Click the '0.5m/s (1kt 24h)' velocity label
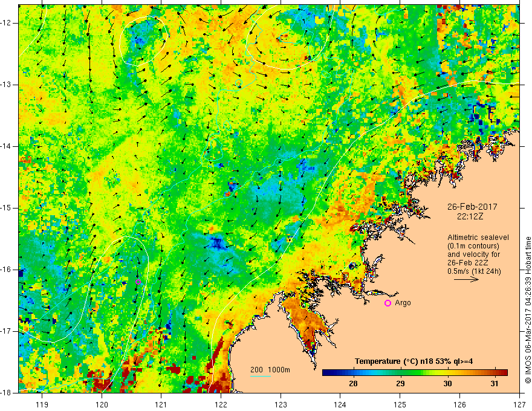Viewport: 532px width, 411px height. pyautogui.click(x=474, y=271)
